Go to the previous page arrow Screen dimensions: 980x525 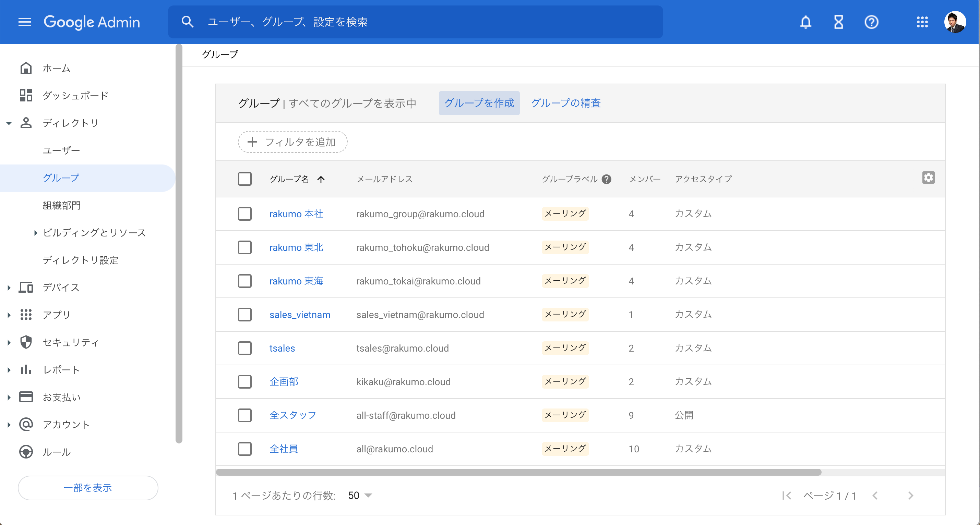coord(875,495)
